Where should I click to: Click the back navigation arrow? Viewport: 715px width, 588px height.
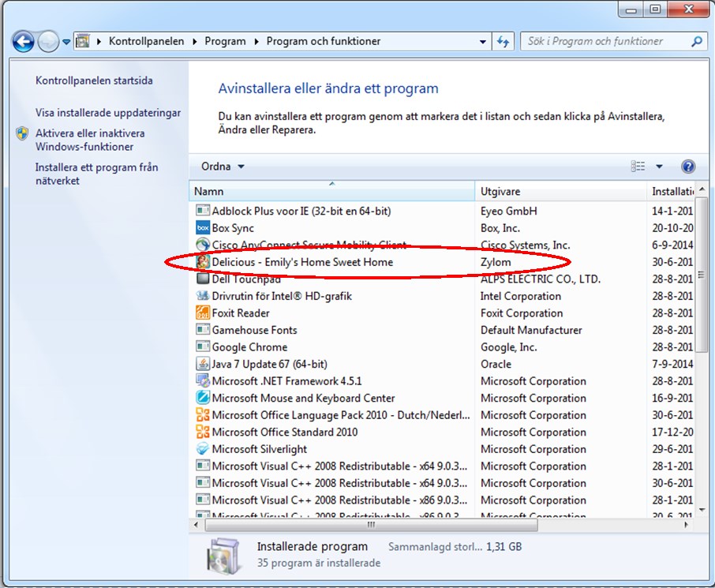(x=24, y=42)
